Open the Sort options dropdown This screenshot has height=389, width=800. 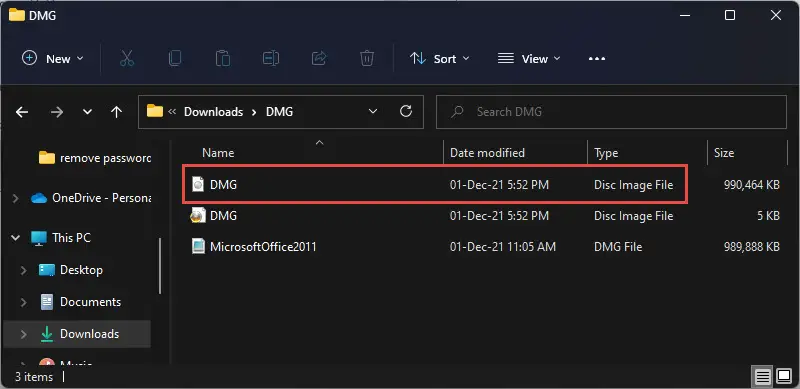(x=439, y=58)
